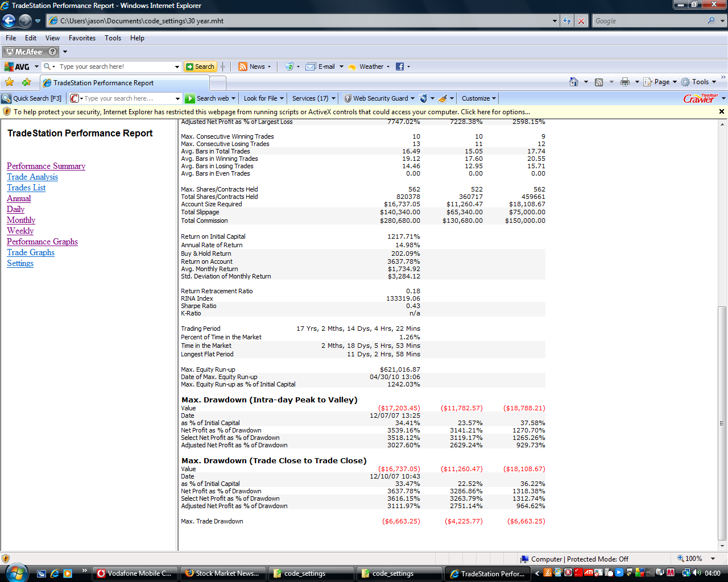Open the News dropdown in AVG toolbar
728x582 pixels.
[269, 66]
